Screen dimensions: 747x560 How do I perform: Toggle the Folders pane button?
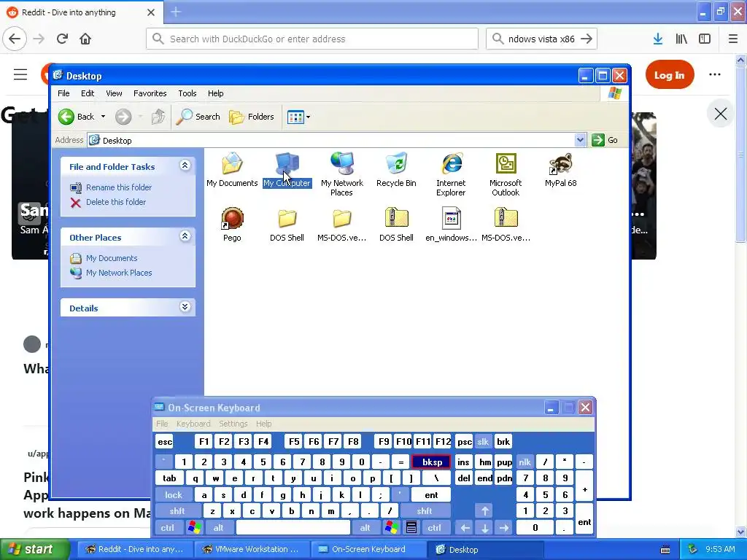(x=252, y=117)
